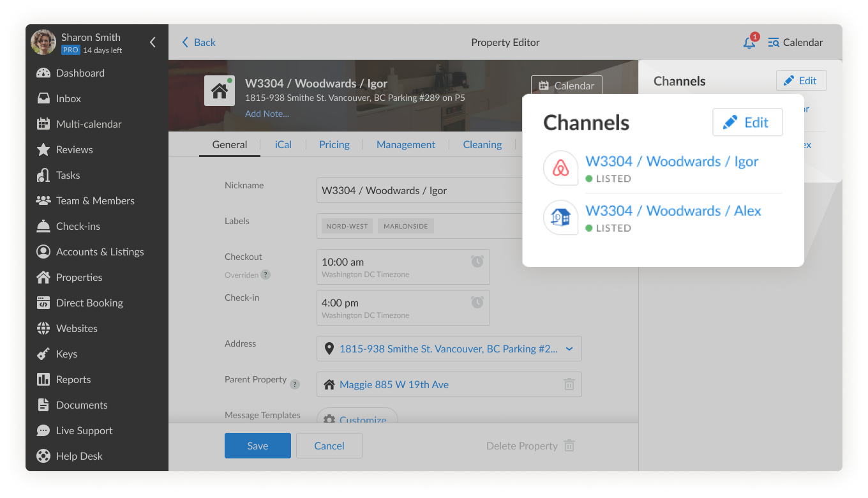Open W3304 / Woodwards / Igor channel listing
This screenshot has height=498, width=868.
click(x=672, y=162)
